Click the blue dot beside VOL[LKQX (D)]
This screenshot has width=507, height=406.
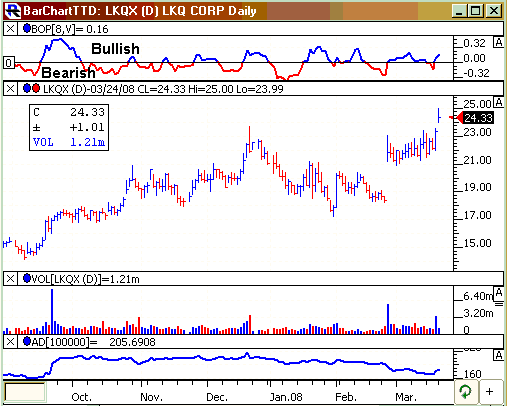[27, 278]
